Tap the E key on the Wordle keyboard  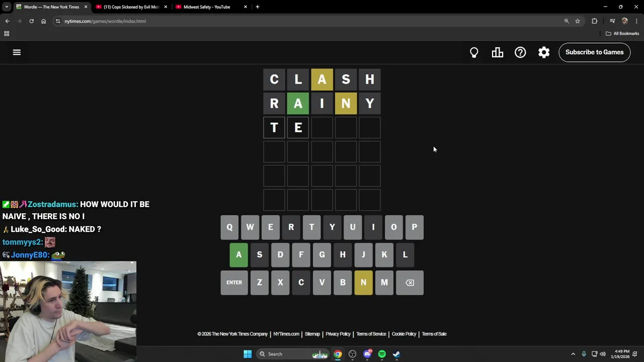click(x=271, y=227)
